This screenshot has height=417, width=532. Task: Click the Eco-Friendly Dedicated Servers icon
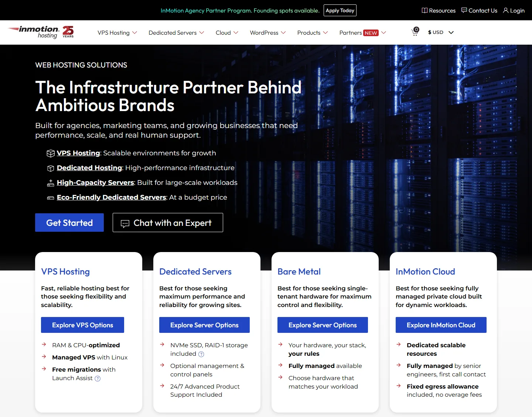tap(51, 198)
